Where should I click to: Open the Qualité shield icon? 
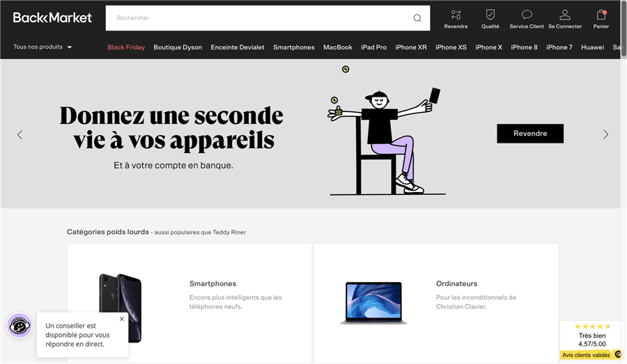[490, 15]
